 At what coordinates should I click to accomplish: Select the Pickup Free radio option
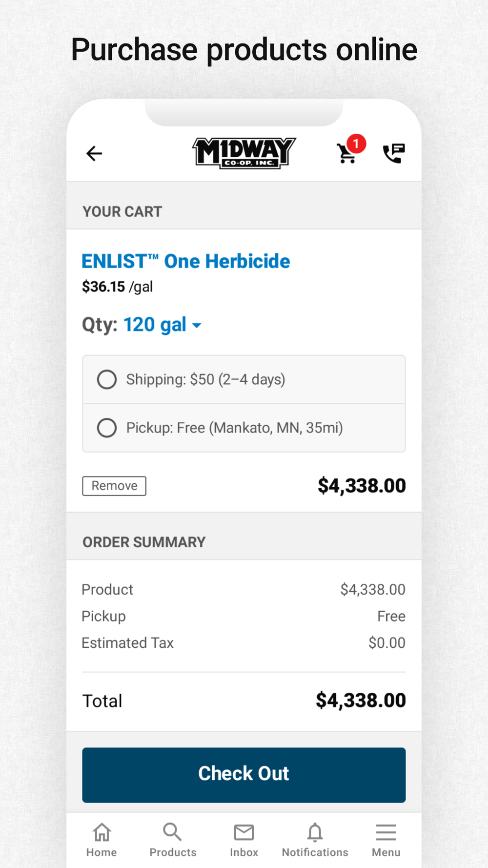[107, 428]
